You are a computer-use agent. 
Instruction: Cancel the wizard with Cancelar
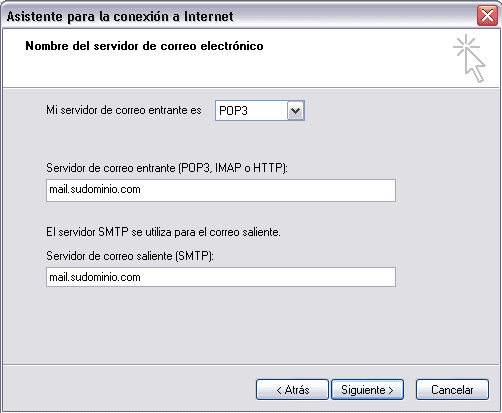(452, 389)
